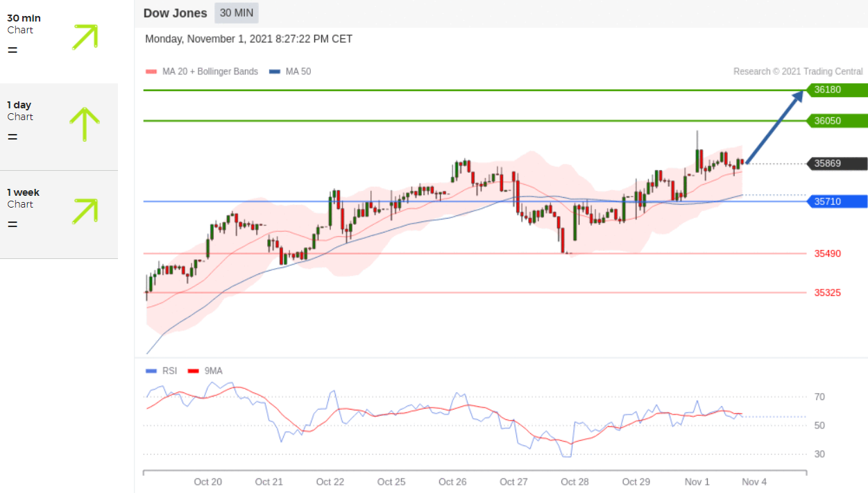Select the 30 min chart up-right arrow
Image resolution: width=868 pixels, height=493 pixels.
(x=85, y=36)
